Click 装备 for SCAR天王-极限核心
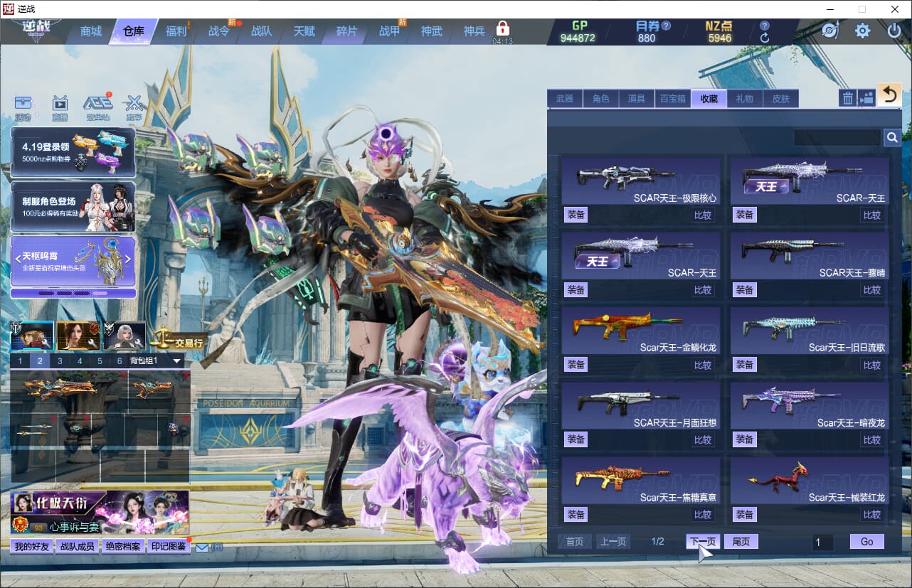Screen dimensions: 912x588 [x=576, y=215]
